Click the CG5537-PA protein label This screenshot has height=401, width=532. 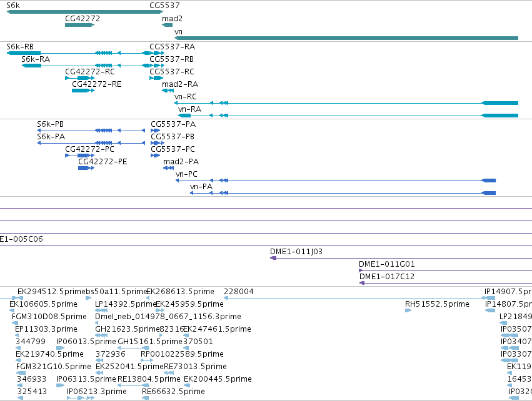coord(173,124)
